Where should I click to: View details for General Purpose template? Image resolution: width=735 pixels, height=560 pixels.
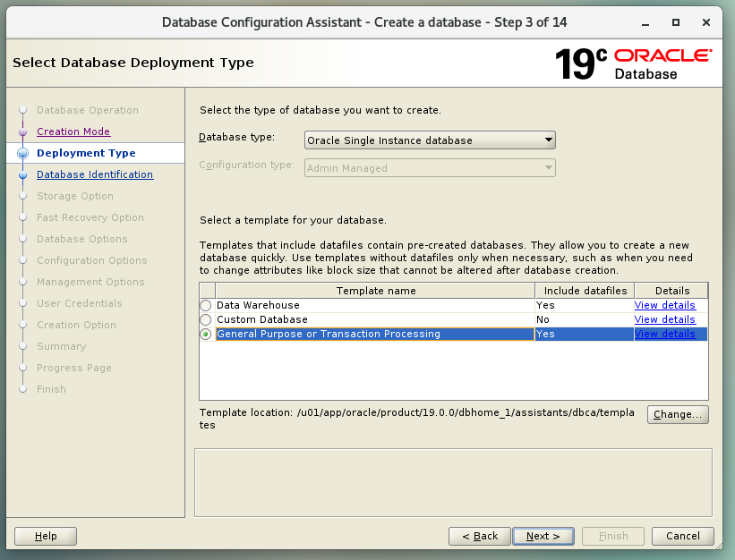(664, 334)
